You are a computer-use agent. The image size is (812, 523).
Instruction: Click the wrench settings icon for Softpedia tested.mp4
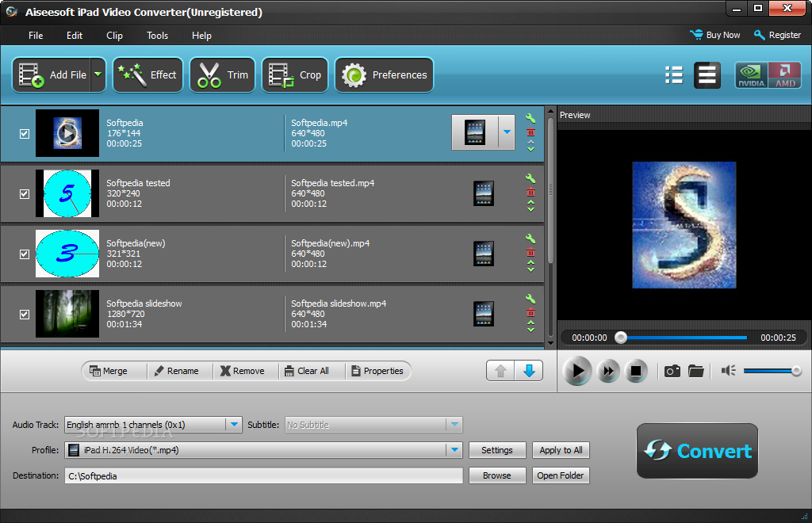(x=530, y=178)
